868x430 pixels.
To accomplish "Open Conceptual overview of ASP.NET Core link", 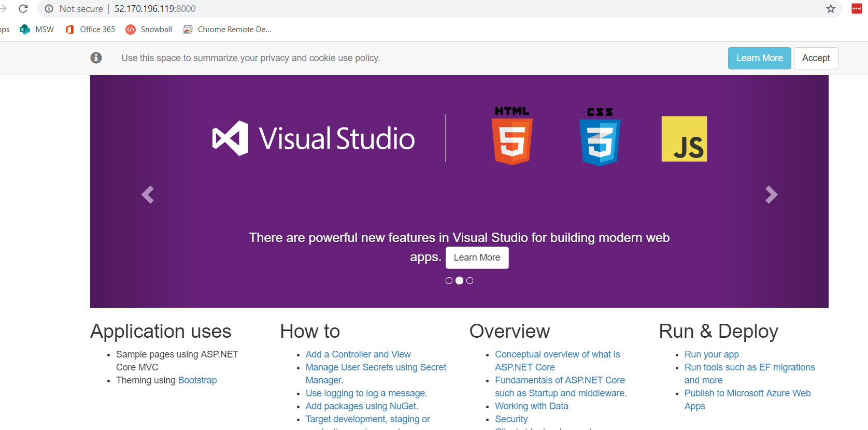I will (x=557, y=361).
